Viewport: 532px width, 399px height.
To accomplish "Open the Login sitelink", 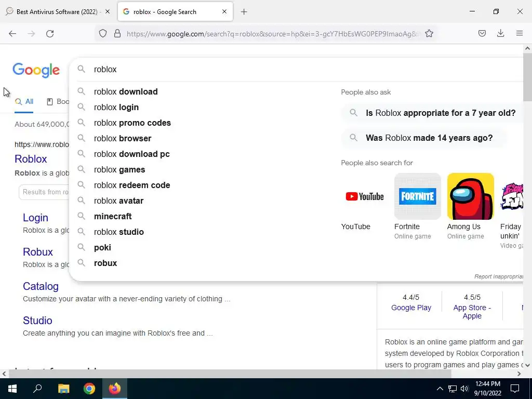I will click(x=36, y=218).
